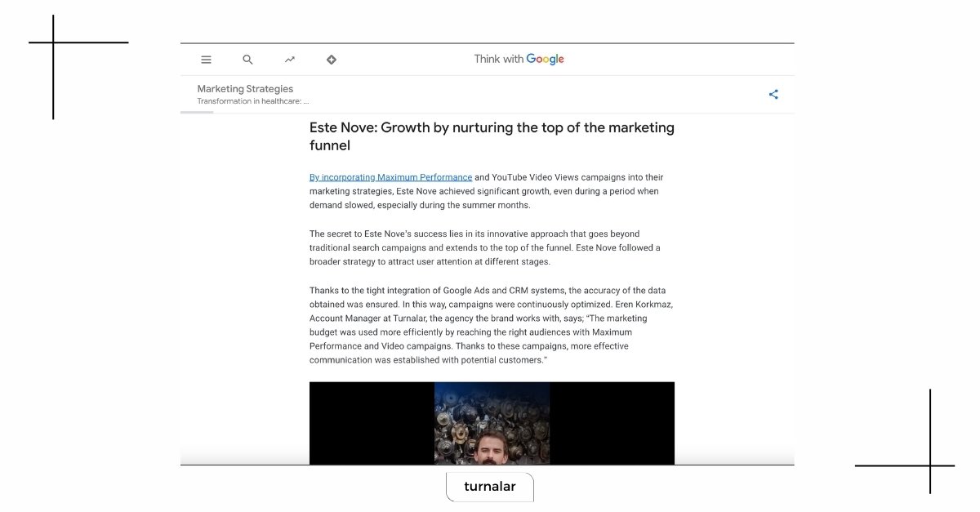Follow the 'By incorporating Maximum Performance' link
This screenshot has height=512, width=980.
(x=390, y=177)
